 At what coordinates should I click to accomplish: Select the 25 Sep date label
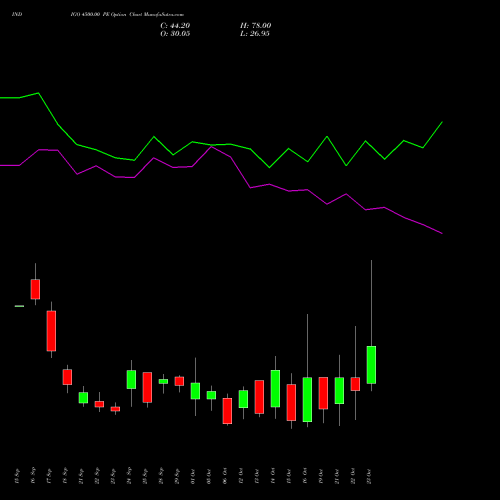pyautogui.click(x=145, y=476)
